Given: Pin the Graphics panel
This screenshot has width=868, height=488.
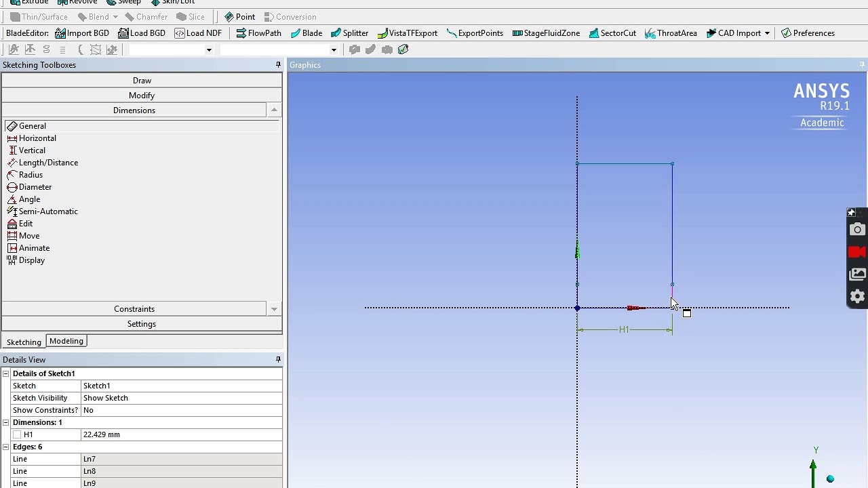Looking at the screenshot, I should point(862,65).
